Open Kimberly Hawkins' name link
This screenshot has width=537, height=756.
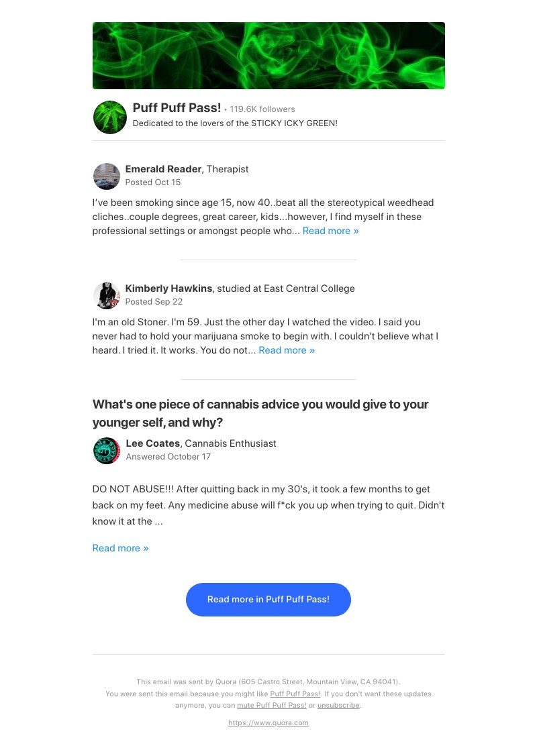click(168, 288)
